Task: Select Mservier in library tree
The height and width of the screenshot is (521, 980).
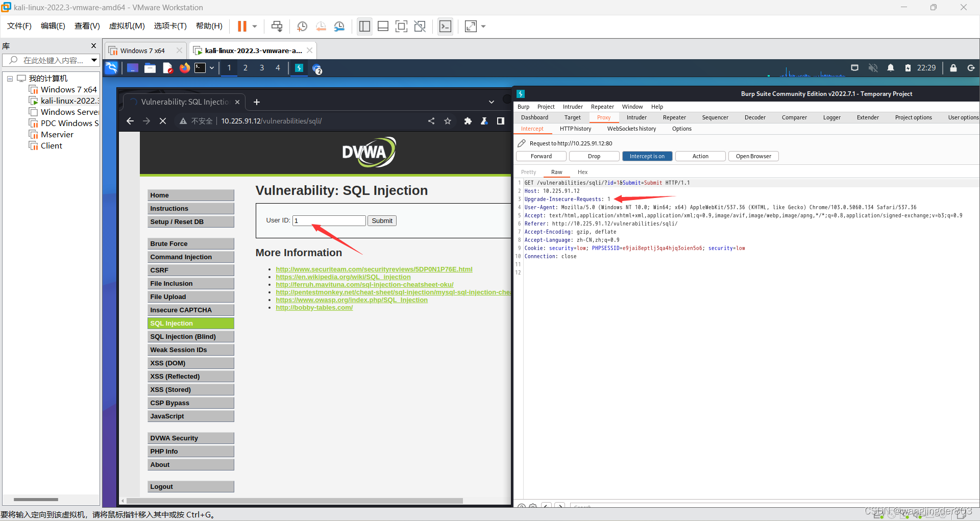Action: pyautogui.click(x=57, y=135)
